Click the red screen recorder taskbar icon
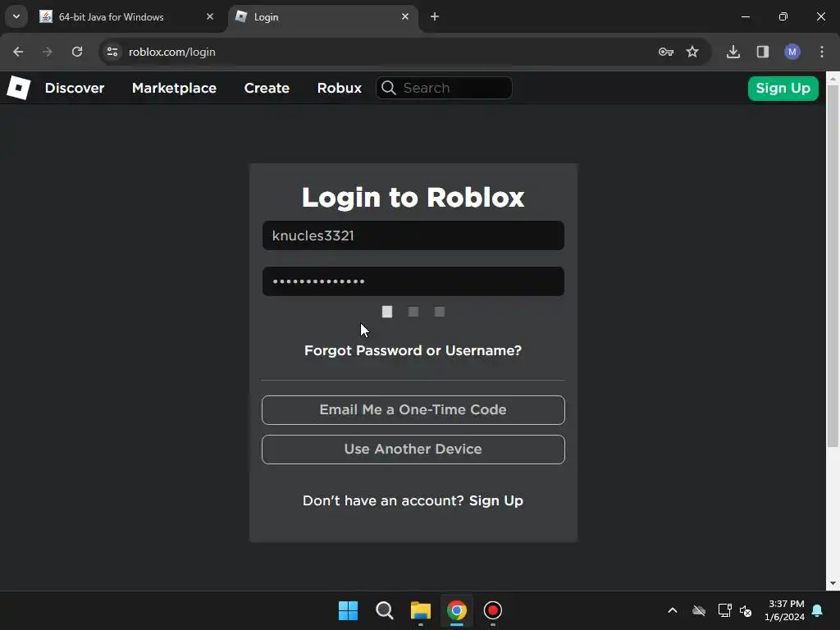 pos(493,610)
